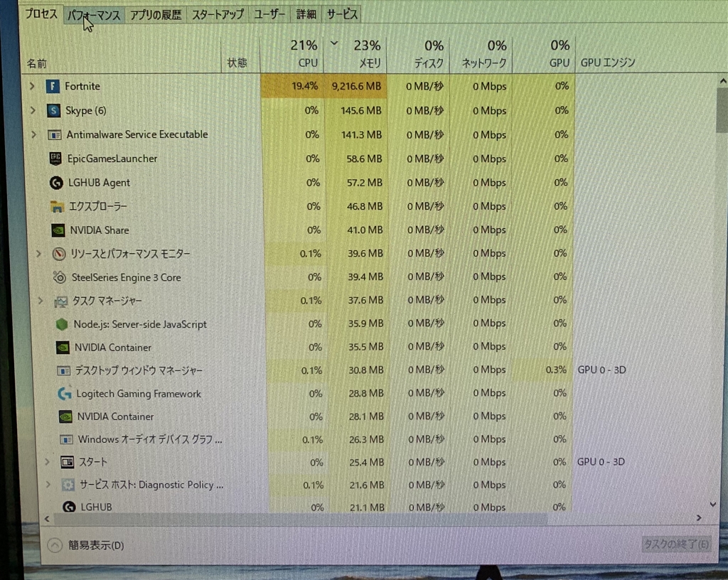Viewport: 728px width, 580px height.
Task: Expand the スタート process row
Action: [x=47, y=462]
